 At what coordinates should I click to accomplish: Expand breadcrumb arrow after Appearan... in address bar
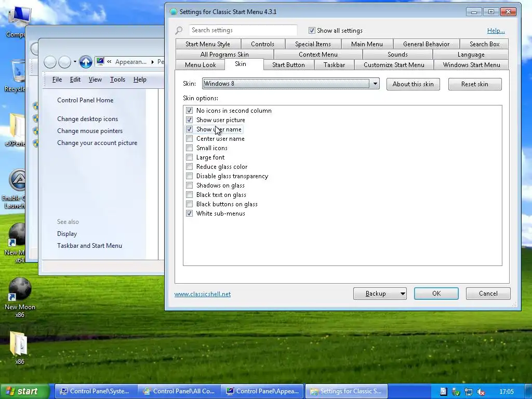point(153,62)
